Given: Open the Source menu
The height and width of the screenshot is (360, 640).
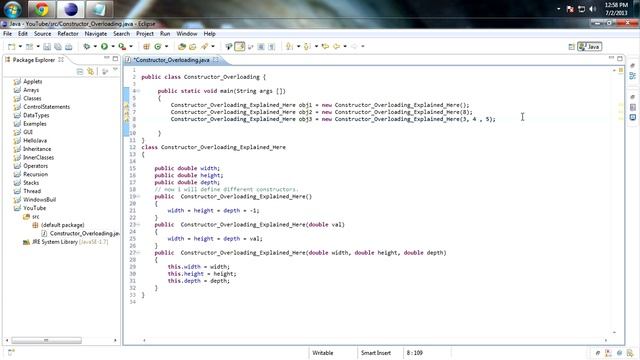Looking at the screenshot, I should 42,34.
